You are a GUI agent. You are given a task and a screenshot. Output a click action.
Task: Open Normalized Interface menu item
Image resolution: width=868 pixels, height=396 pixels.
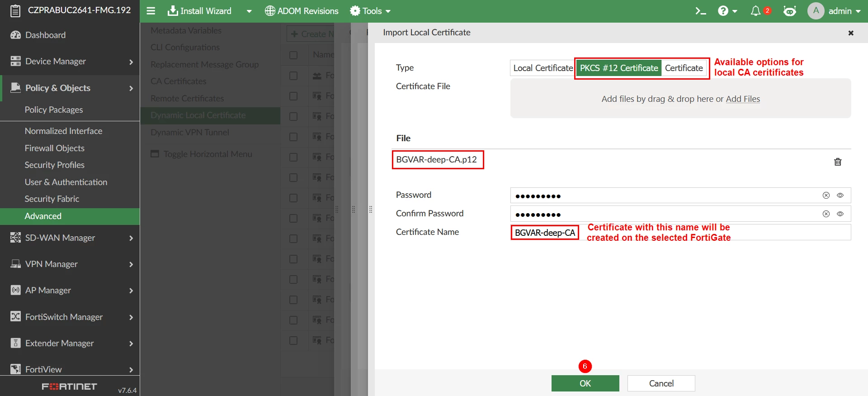pyautogui.click(x=63, y=131)
